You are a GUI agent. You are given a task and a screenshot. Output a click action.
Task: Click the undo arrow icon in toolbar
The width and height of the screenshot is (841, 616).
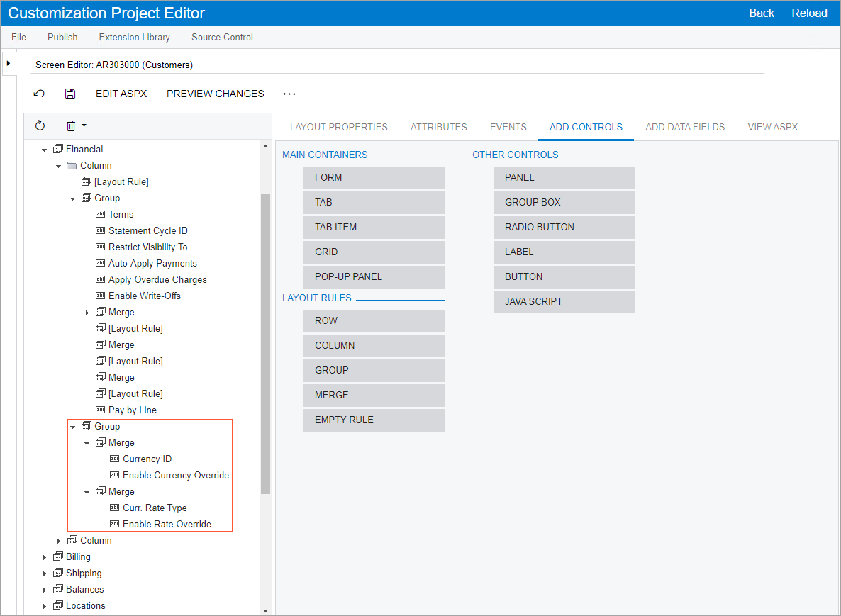(40, 94)
